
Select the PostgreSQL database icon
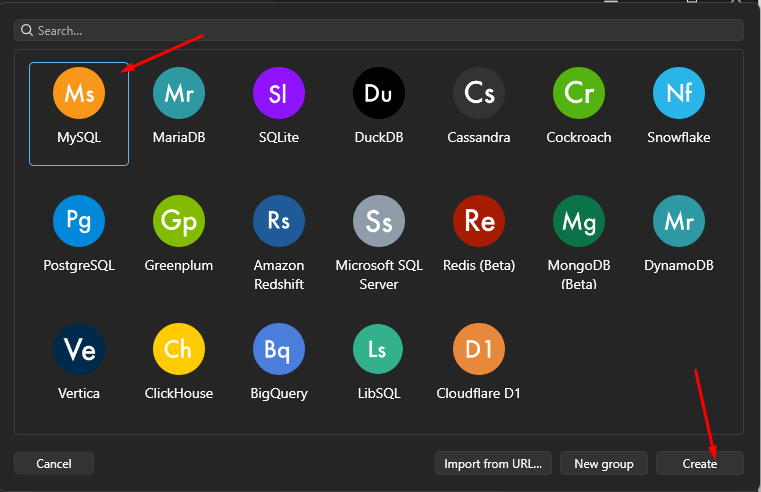[79, 221]
